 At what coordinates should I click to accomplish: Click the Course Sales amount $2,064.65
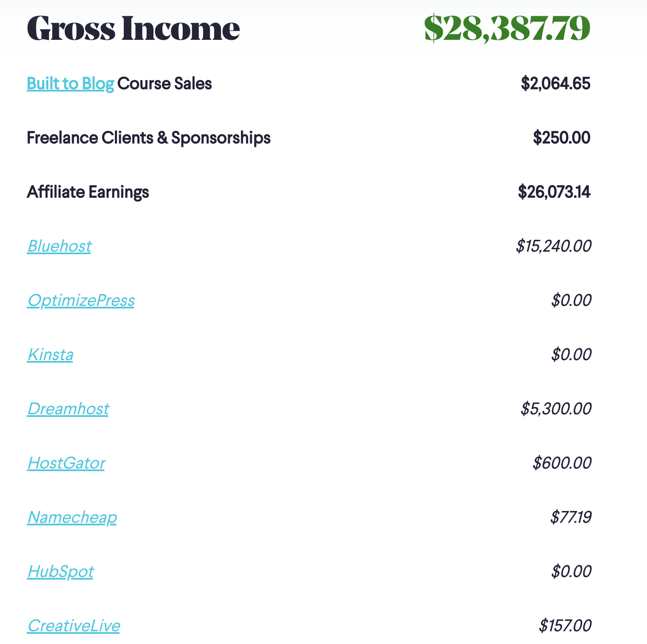[555, 84]
